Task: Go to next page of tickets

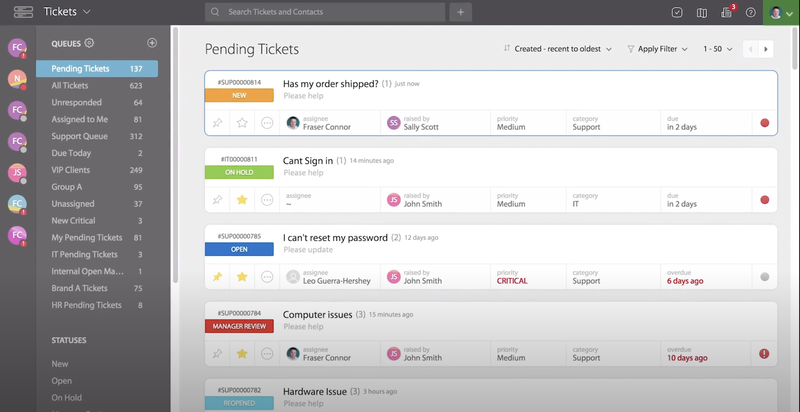Action: [x=766, y=49]
